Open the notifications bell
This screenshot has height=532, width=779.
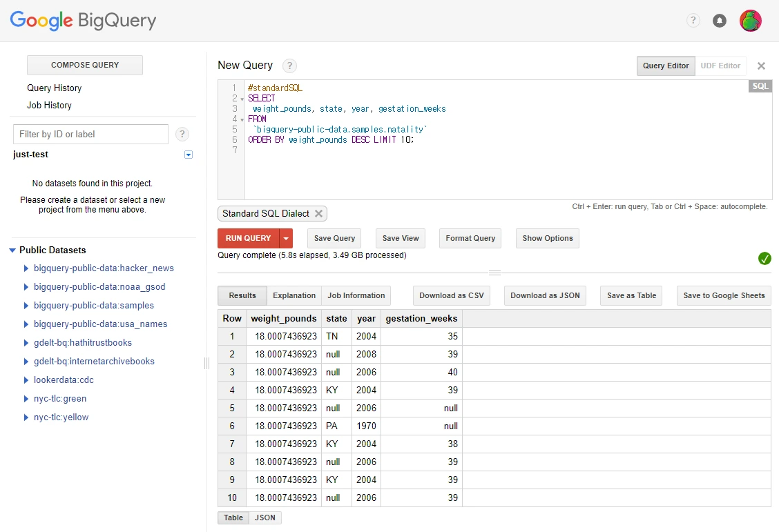(720, 21)
